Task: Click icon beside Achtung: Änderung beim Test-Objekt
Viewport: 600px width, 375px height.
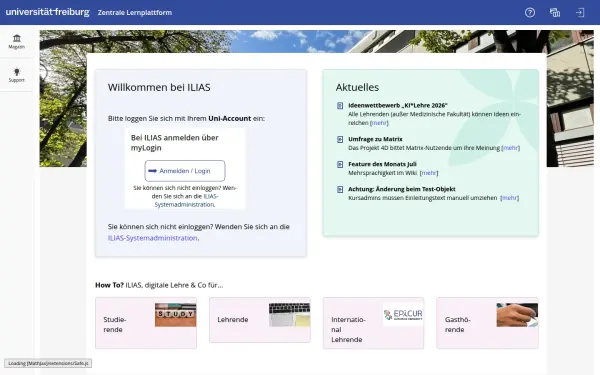Action: click(x=340, y=189)
